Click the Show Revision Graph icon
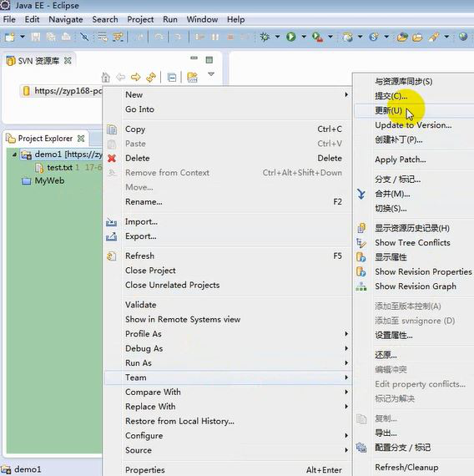This screenshot has height=476, width=474. 361,286
